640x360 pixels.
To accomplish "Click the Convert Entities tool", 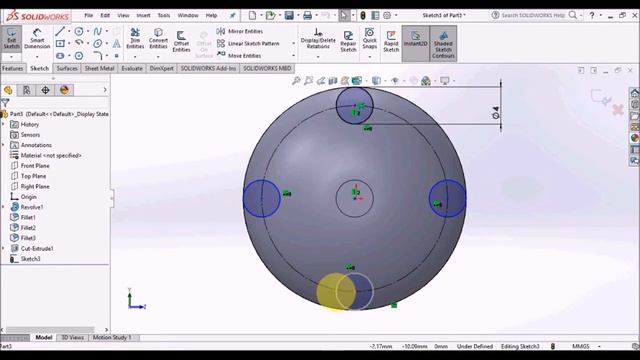I will pyautogui.click(x=158, y=38).
